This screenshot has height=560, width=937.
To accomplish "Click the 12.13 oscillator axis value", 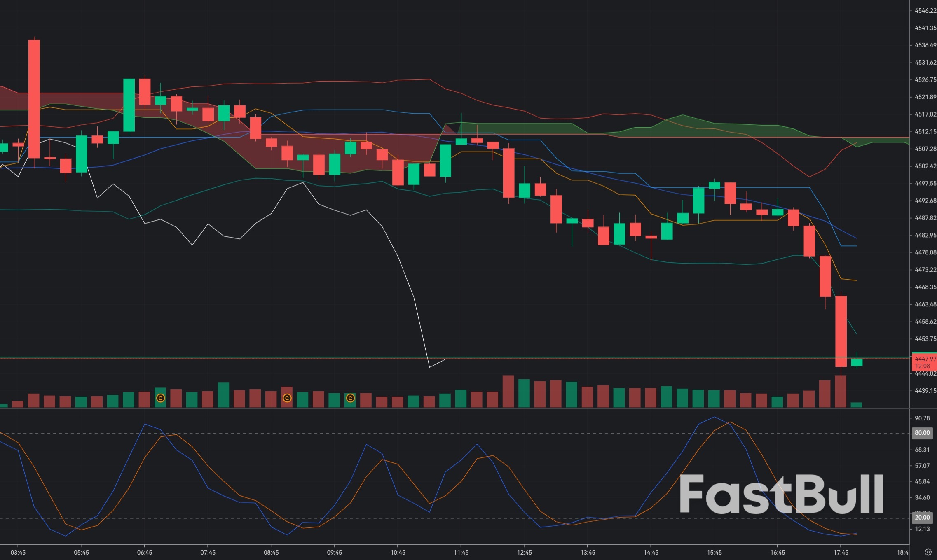I will pos(922,529).
